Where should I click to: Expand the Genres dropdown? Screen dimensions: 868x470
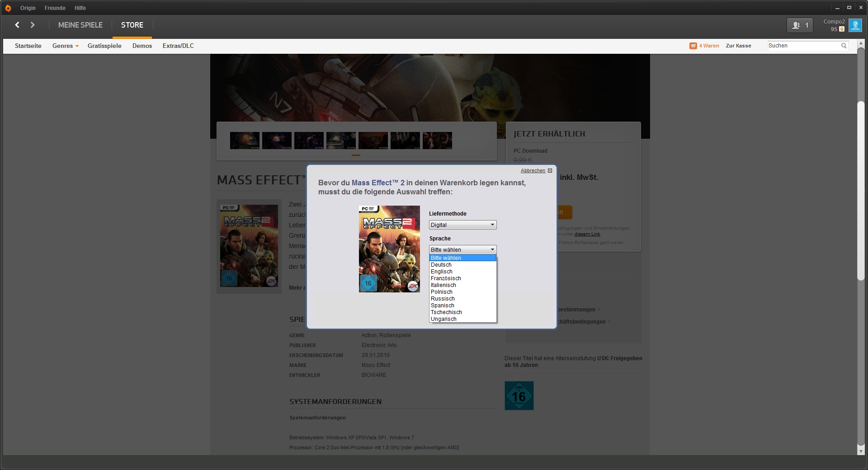pyautogui.click(x=66, y=46)
